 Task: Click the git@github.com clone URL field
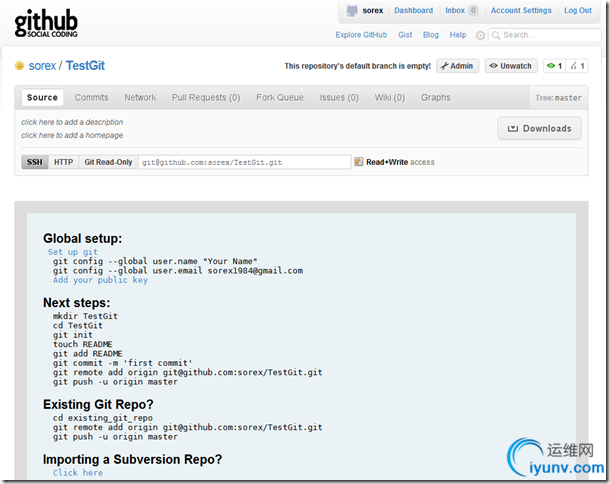(245, 162)
